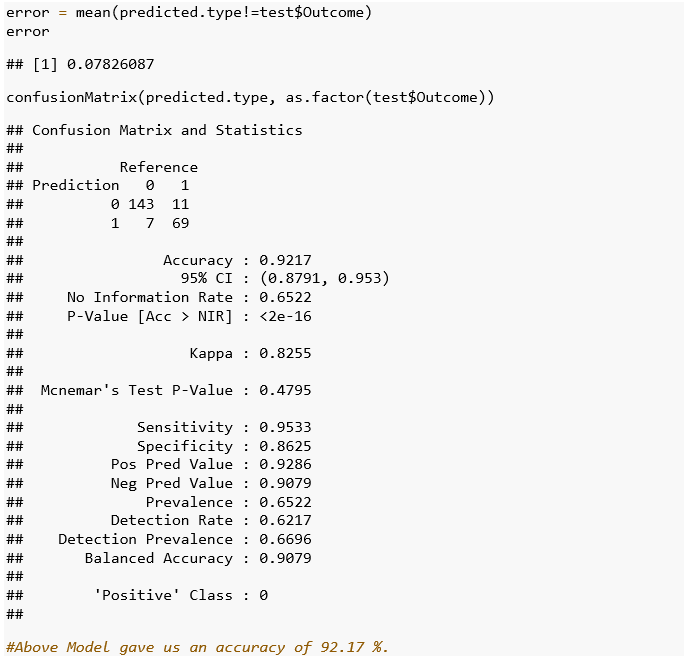The image size is (687, 660).
Task: Click the Balanced Accuracy line
Action: point(198,558)
